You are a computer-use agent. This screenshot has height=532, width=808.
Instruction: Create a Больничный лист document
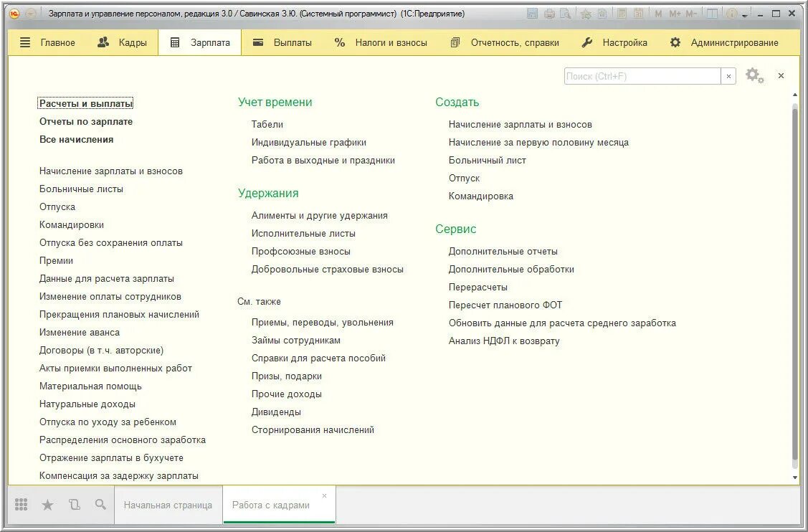click(x=488, y=161)
